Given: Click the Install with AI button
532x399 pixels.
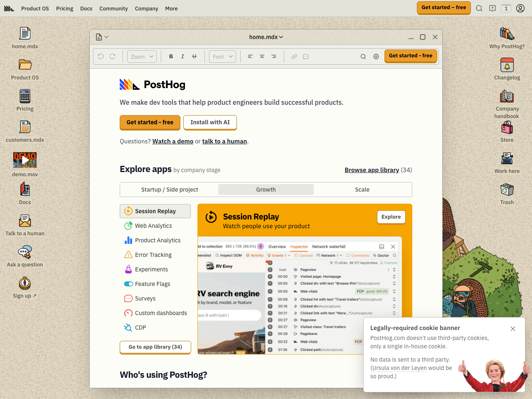Looking at the screenshot, I should [210, 122].
